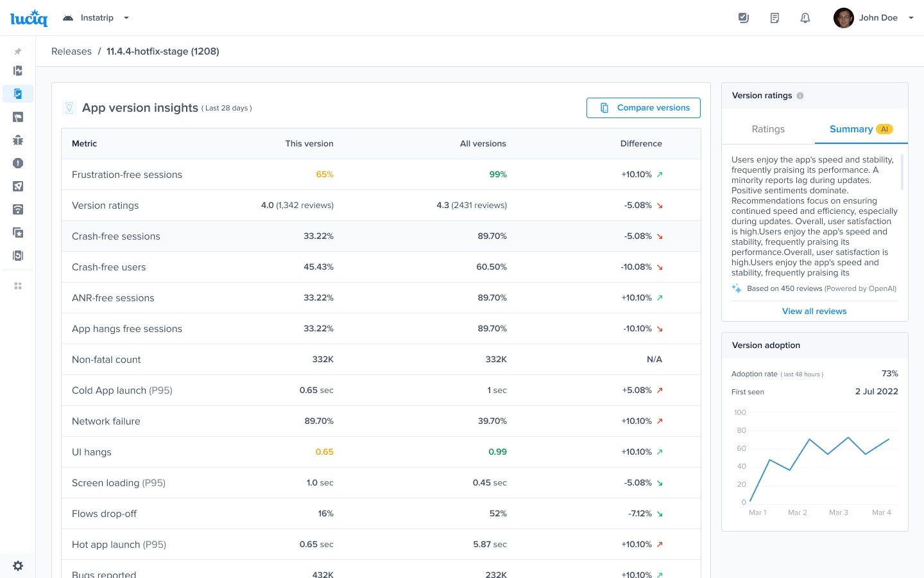
Task: Click the Compare versions button
Action: click(x=643, y=108)
